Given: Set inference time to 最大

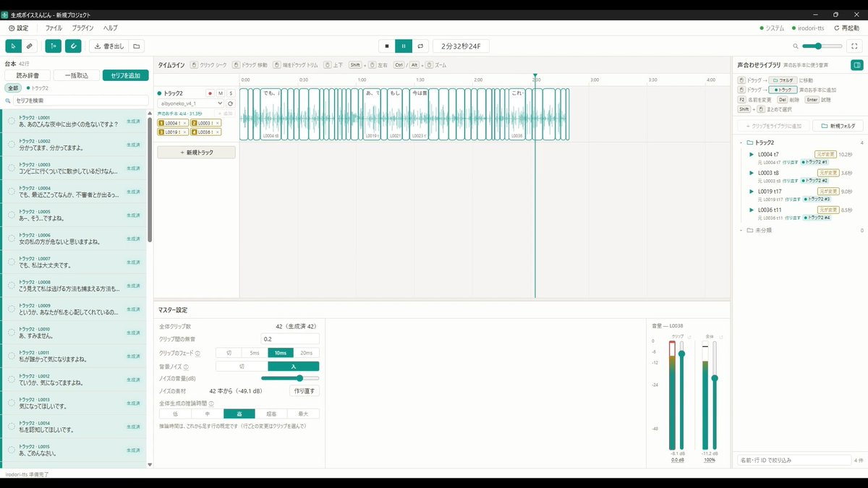Looking at the screenshot, I should point(303,414).
